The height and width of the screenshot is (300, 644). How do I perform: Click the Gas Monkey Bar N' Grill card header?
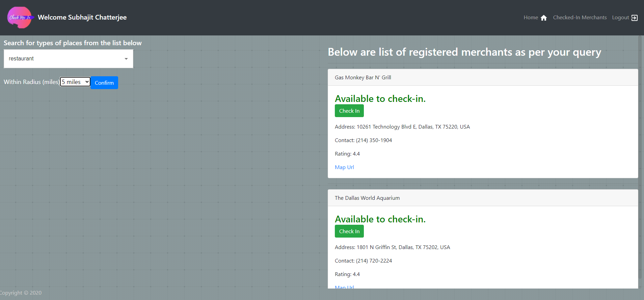click(483, 78)
